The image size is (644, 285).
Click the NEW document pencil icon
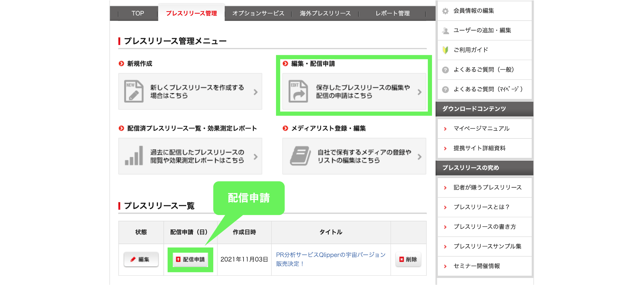[x=133, y=92]
